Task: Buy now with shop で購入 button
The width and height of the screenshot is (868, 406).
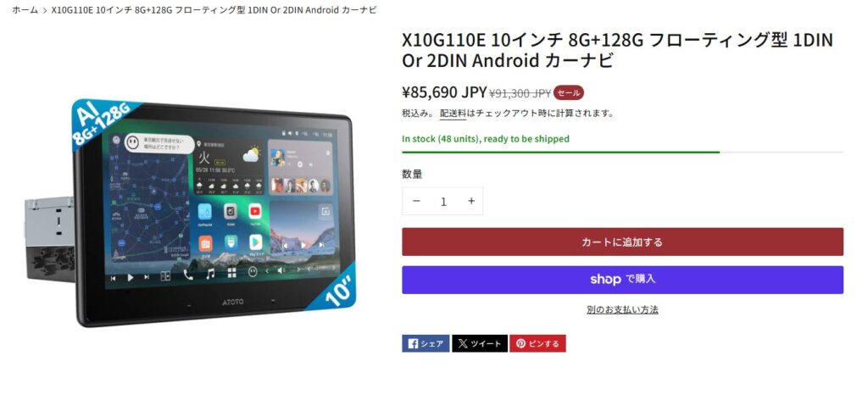Action: [x=622, y=280]
